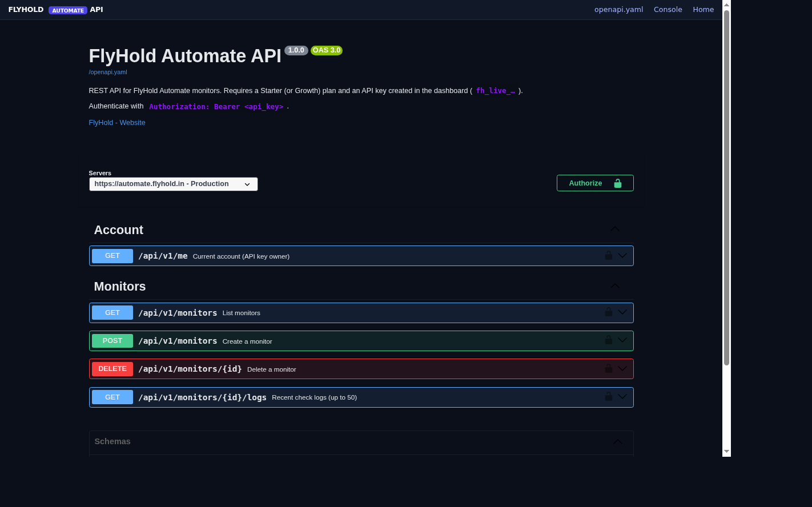Image resolution: width=812 pixels, height=507 pixels.
Task: Click the FLYHOLD logo text in the header
Action: (26, 10)
